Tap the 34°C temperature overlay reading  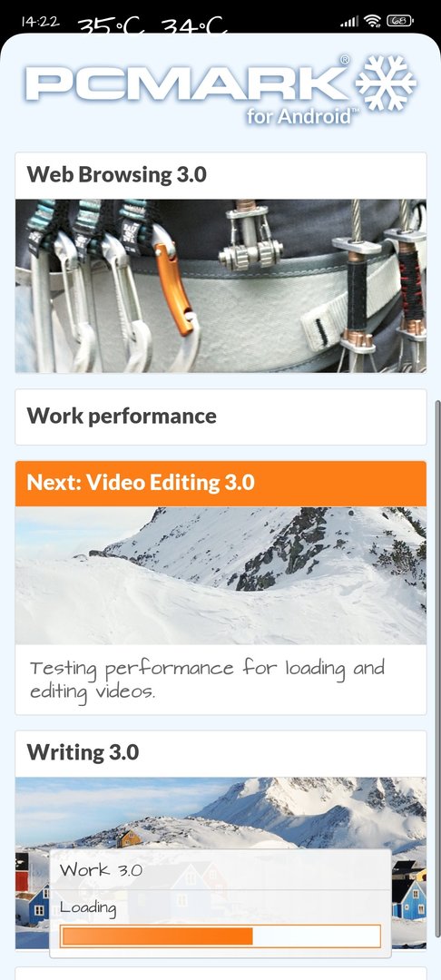tap(193, 26)
